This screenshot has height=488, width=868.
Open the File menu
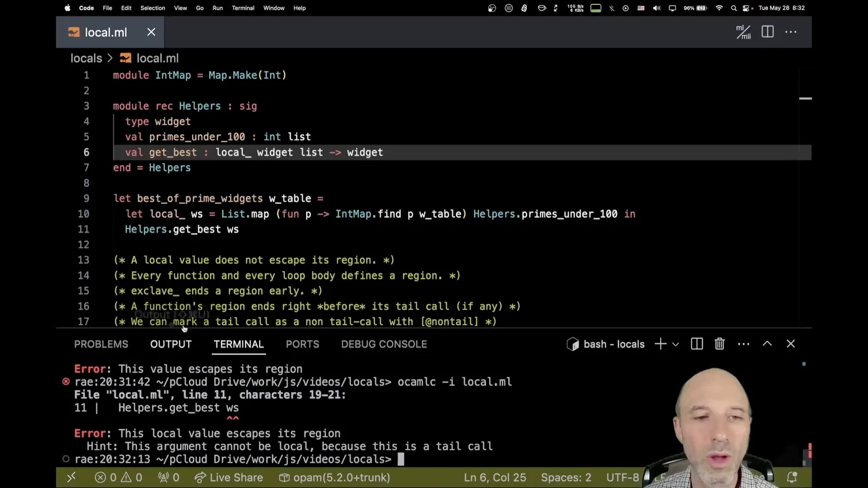tap(107, 8)
